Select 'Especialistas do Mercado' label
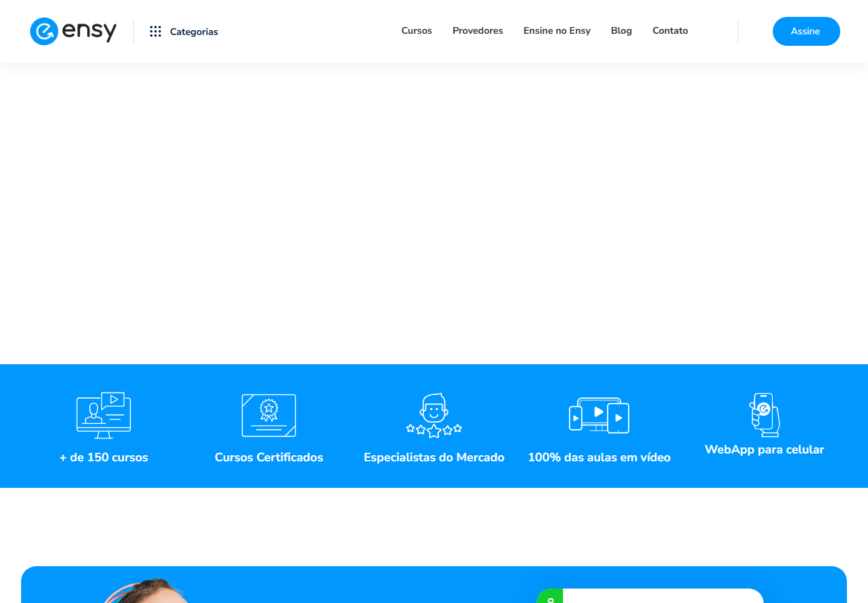 point(434,458)
